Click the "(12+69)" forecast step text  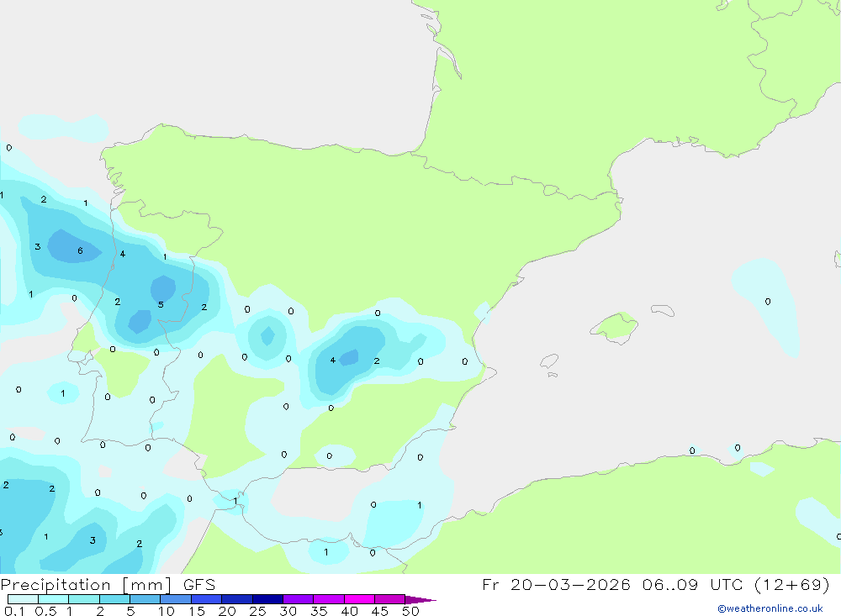click(x=792, y=584)
